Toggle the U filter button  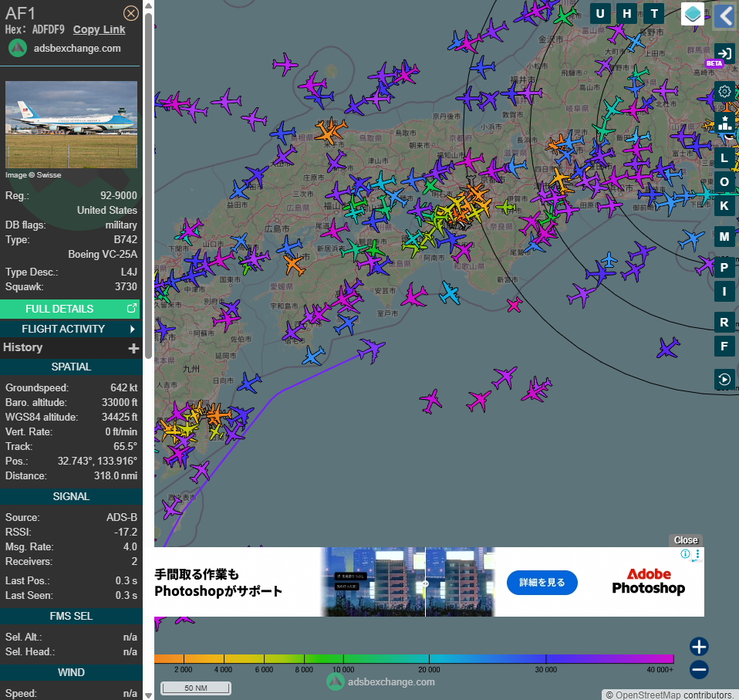coord(600,13)
